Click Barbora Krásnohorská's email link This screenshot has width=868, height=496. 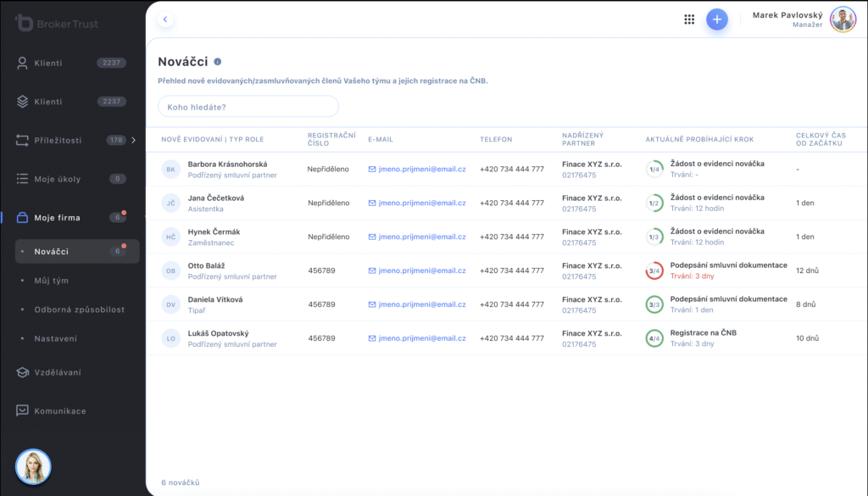tap(422, 169)
